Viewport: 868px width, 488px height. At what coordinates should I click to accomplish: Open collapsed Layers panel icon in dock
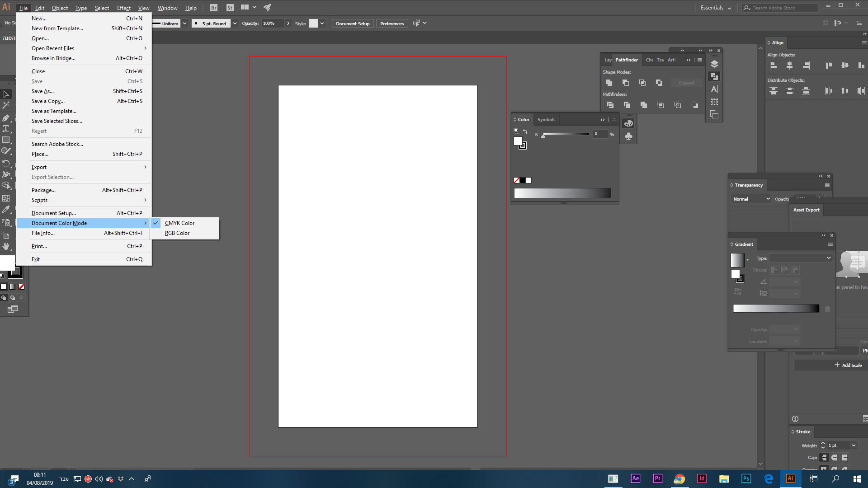point(714,64)
